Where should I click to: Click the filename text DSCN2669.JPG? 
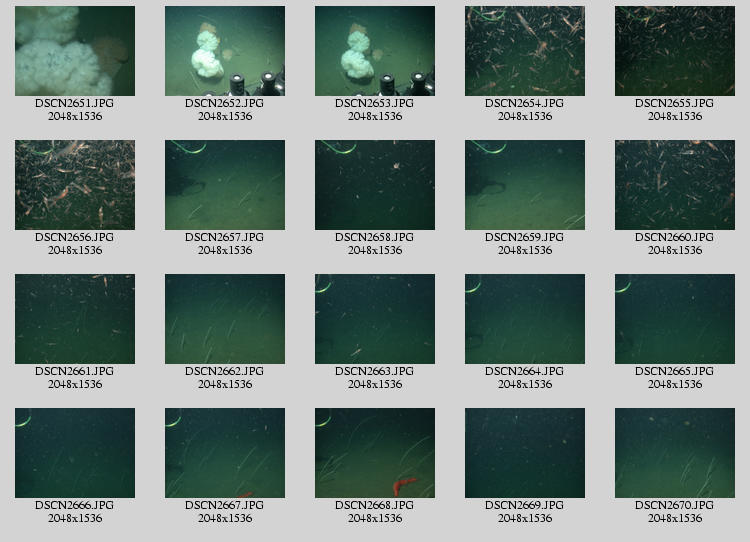pyautogui.click(x=525, y=505)
